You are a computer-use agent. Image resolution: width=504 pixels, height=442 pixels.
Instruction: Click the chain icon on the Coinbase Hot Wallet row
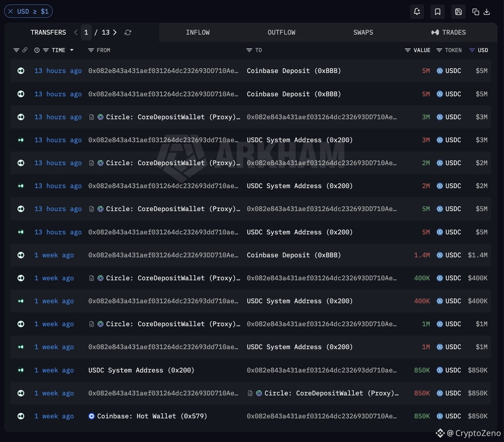click(21, 416)
